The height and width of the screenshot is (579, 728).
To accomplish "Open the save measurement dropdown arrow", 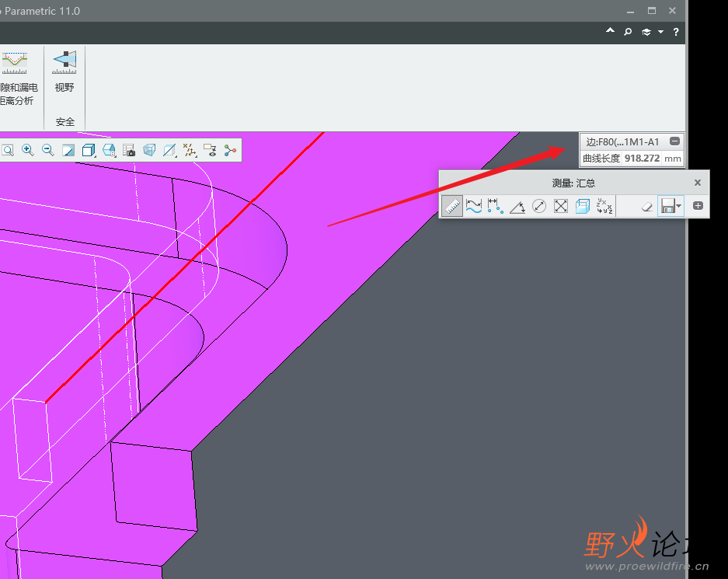I will (679, 206).
